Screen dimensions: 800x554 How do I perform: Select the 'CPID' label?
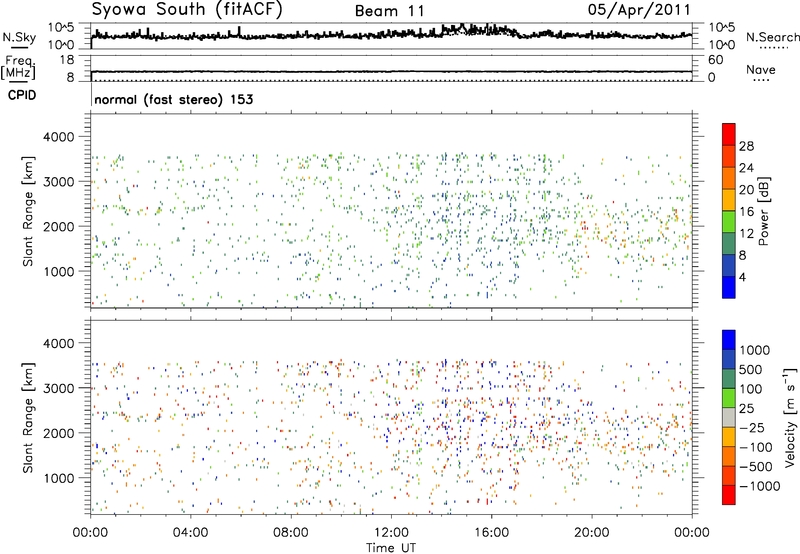(22, 95)
